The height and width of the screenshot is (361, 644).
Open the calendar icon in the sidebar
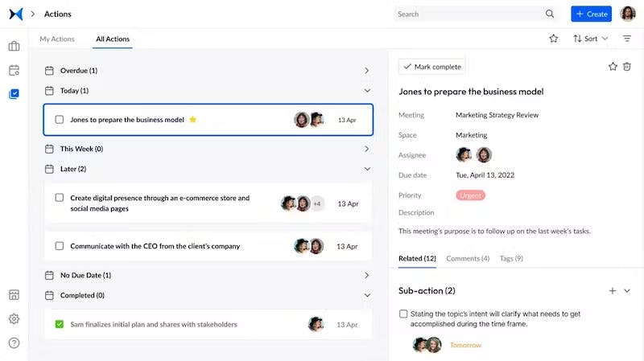pos(14,71)
